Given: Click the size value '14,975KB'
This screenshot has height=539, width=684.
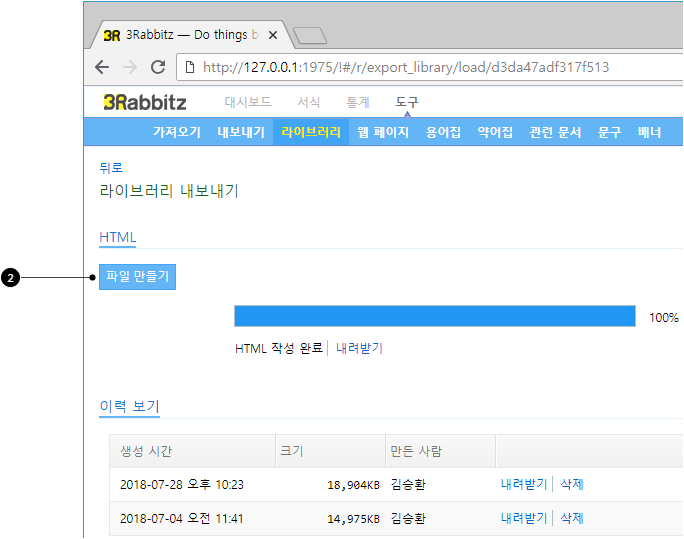Looking at the screenshot, I should (353, 519).
